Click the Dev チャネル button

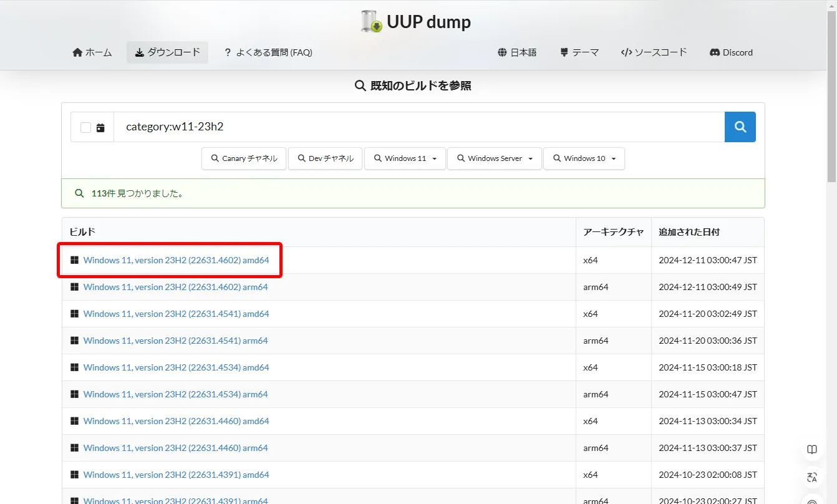tap(325, 158)
